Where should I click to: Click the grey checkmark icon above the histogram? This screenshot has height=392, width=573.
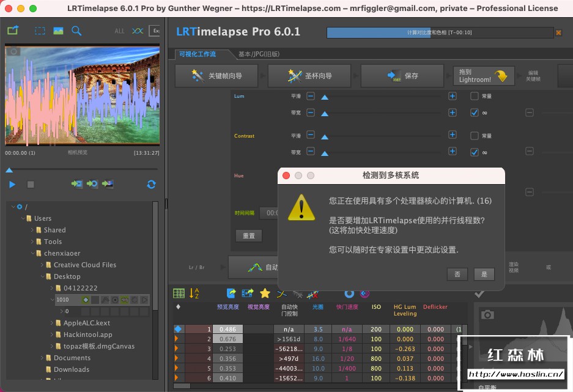[x=479, y=294]
